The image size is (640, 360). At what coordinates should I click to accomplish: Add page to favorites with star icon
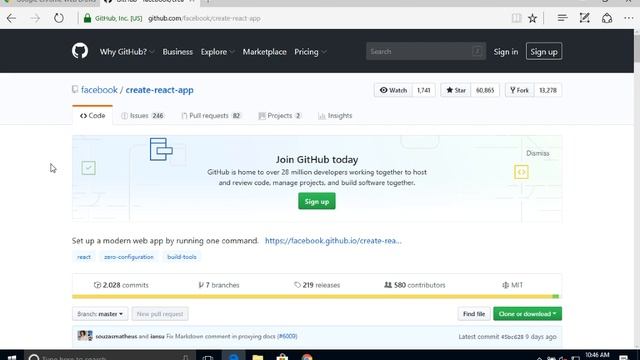[x=532, y=18]
